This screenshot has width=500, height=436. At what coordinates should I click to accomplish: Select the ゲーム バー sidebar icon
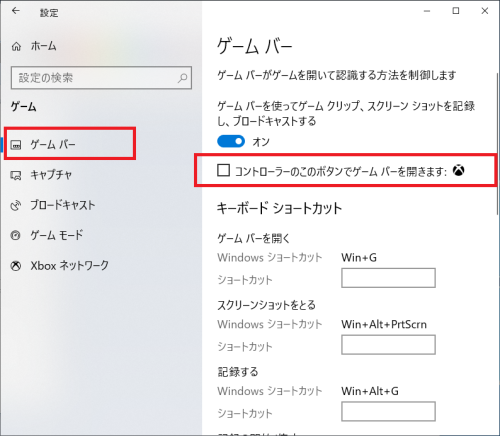tap(16, 145)
